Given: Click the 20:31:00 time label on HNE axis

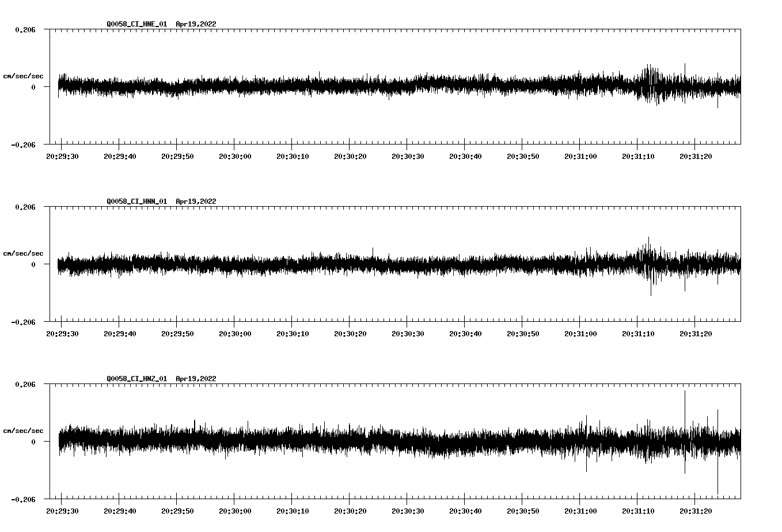Looking at the screenshot, I should pos(580,157).
